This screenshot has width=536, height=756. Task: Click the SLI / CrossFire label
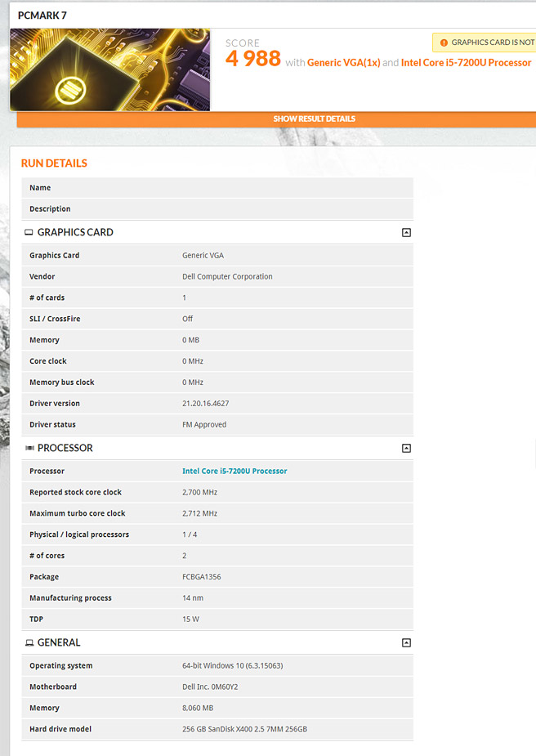click(x=55, y=319)
